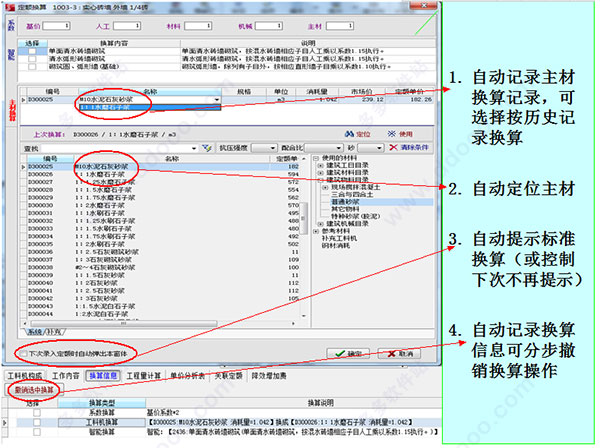Expand the 建筑材料目录 tree node
This screenshot has width=600, height=448.
pos(321,173)
